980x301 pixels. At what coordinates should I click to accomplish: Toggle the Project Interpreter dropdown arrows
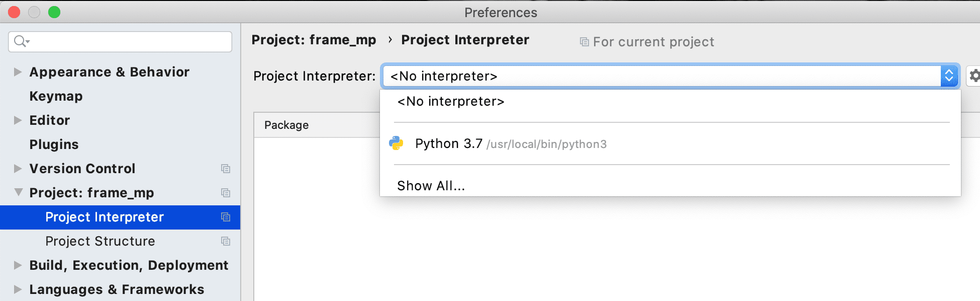(949, 76)
